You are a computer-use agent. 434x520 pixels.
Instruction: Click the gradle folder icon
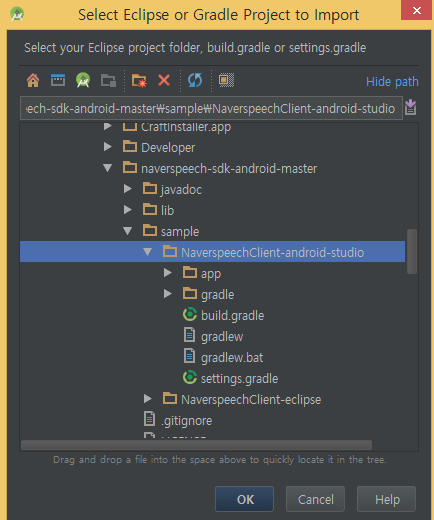[190, 293]
